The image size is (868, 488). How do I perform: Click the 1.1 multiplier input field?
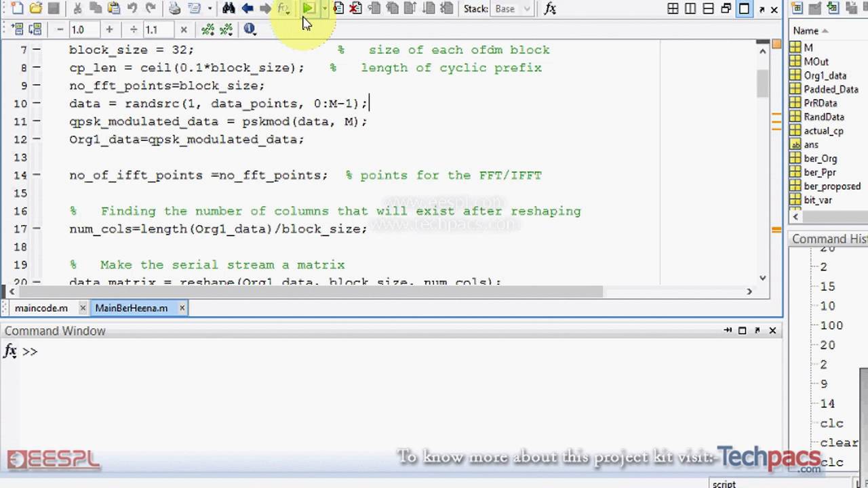158,30
